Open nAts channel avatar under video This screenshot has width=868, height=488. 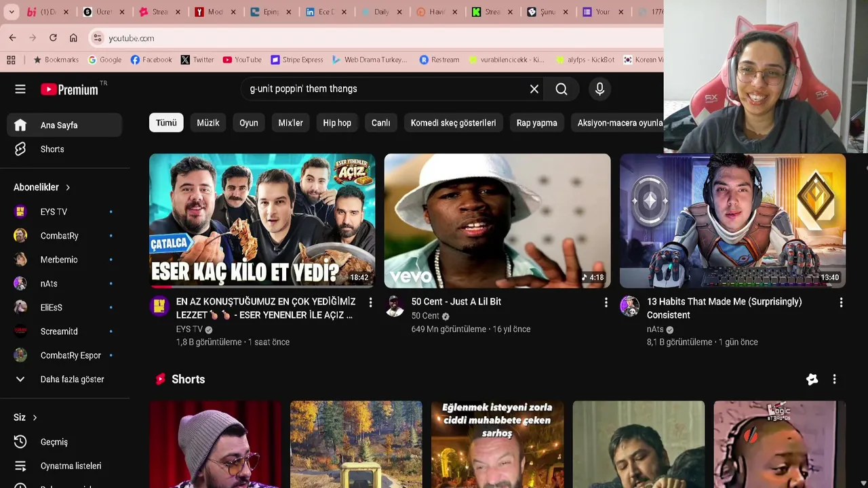(630, 306)
